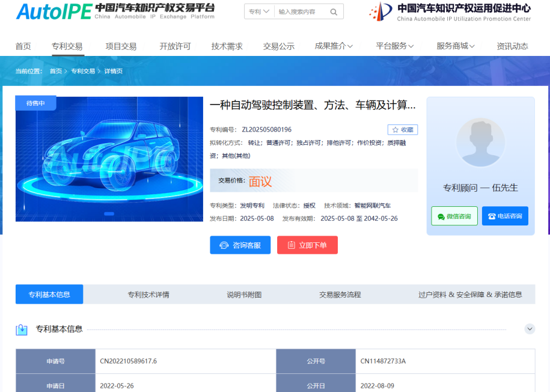This screenshot has height=392, width=550.
Task: Click the 专利交易 breadcrumb link
Action: (83, 71)
